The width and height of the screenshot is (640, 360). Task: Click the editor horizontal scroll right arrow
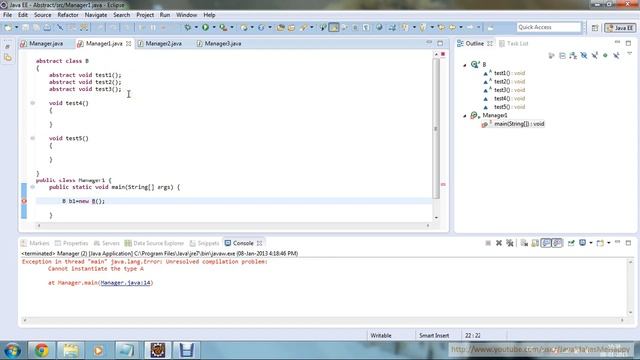point(428,225)
